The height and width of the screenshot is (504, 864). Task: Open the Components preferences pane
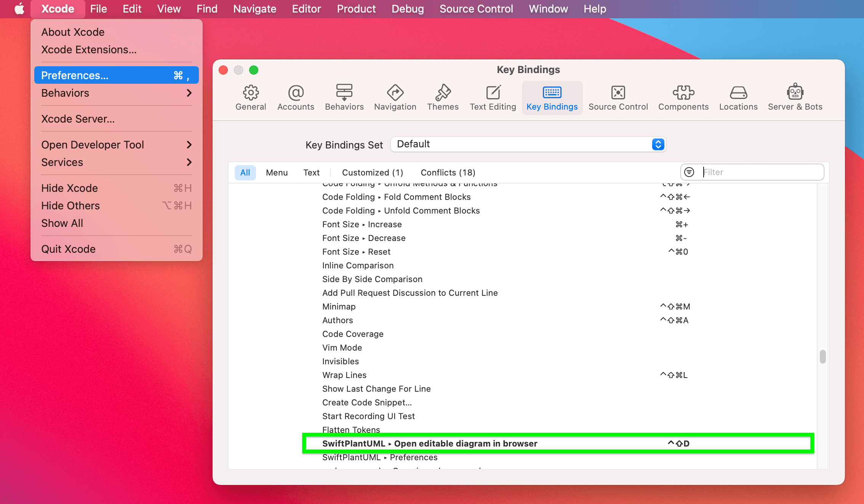(x=683, y=98)
